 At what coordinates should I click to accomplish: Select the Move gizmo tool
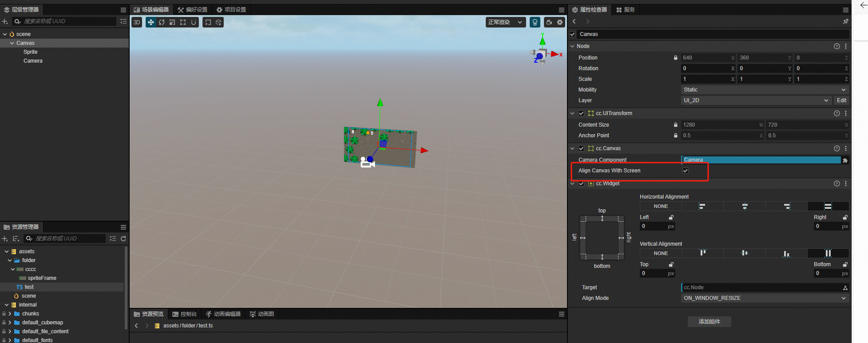(151, 22)
